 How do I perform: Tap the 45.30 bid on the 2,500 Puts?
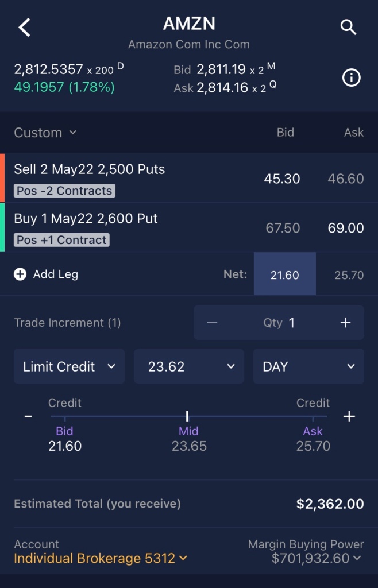point(282,179)
